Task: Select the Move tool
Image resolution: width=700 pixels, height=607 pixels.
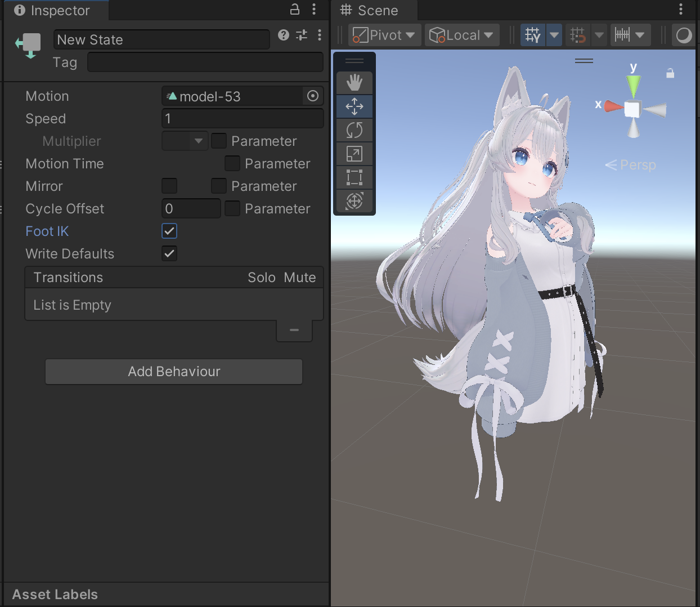Action: 355,106
